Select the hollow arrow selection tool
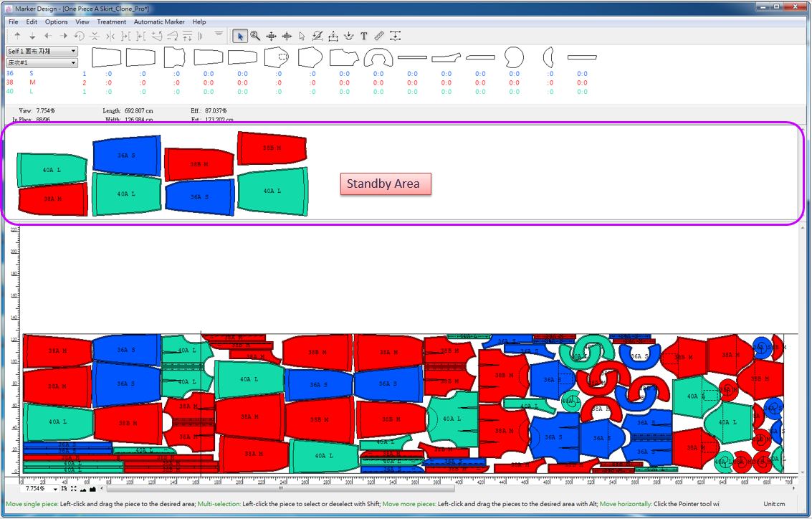This screenshot has width=812, height=519. [302, 36]
